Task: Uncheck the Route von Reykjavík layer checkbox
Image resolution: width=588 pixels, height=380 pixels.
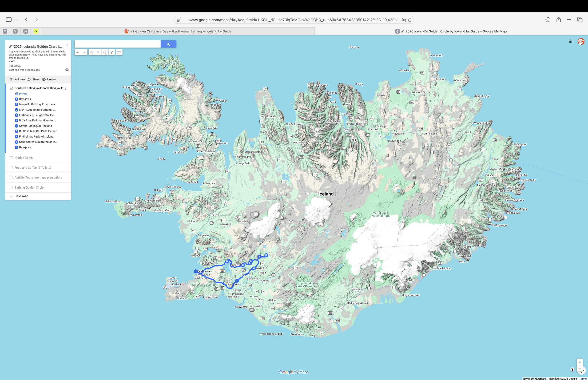Action: (11, 88)
